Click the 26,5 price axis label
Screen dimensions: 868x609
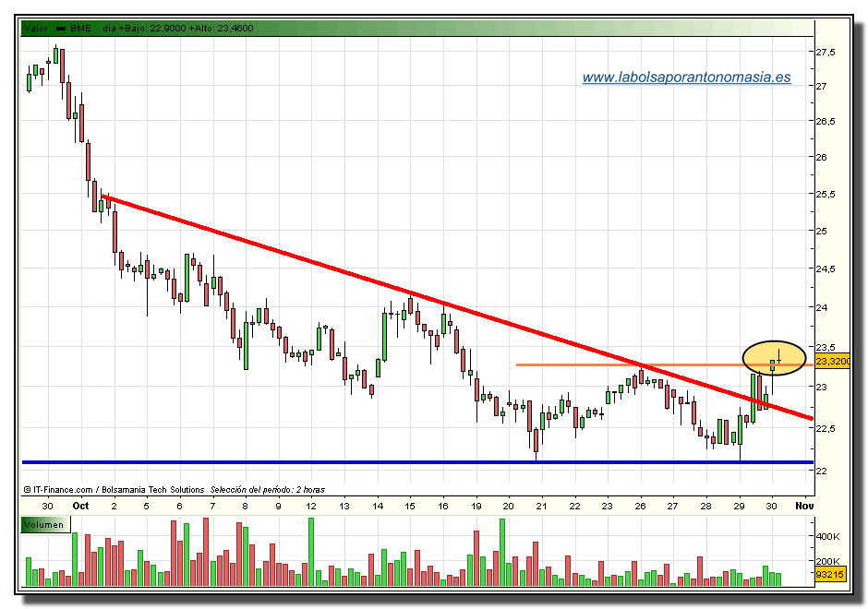[x=826, y=121]
